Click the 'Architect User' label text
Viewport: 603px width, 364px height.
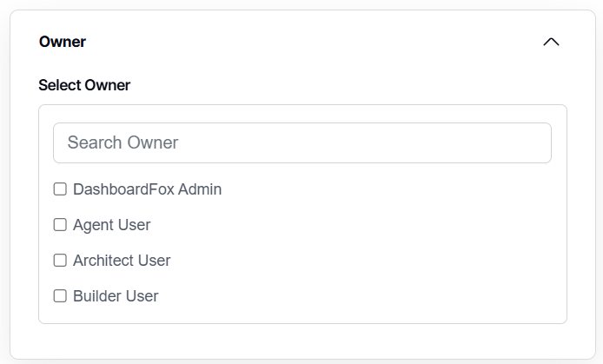pos(122,261)
